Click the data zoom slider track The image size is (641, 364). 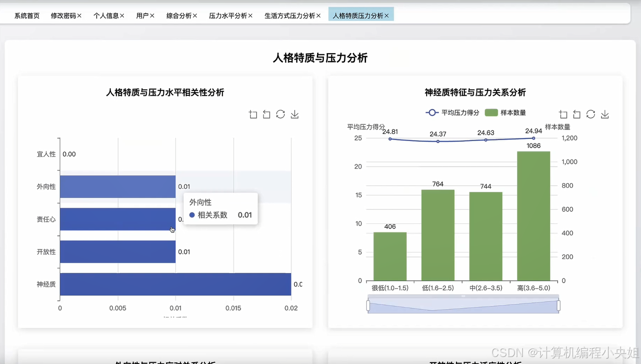[463, 306]
